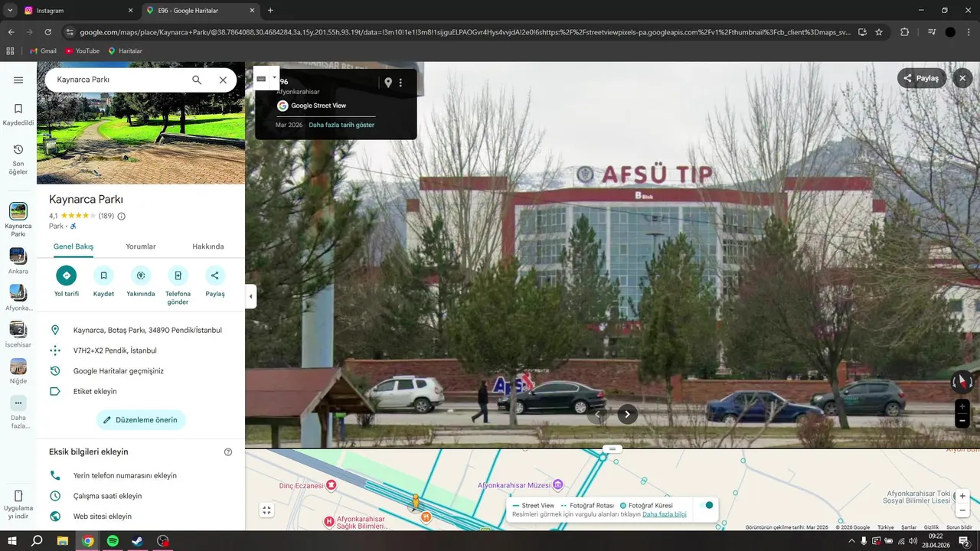
Task: Switch to Yorumlar tab
Action: (141, 246)
